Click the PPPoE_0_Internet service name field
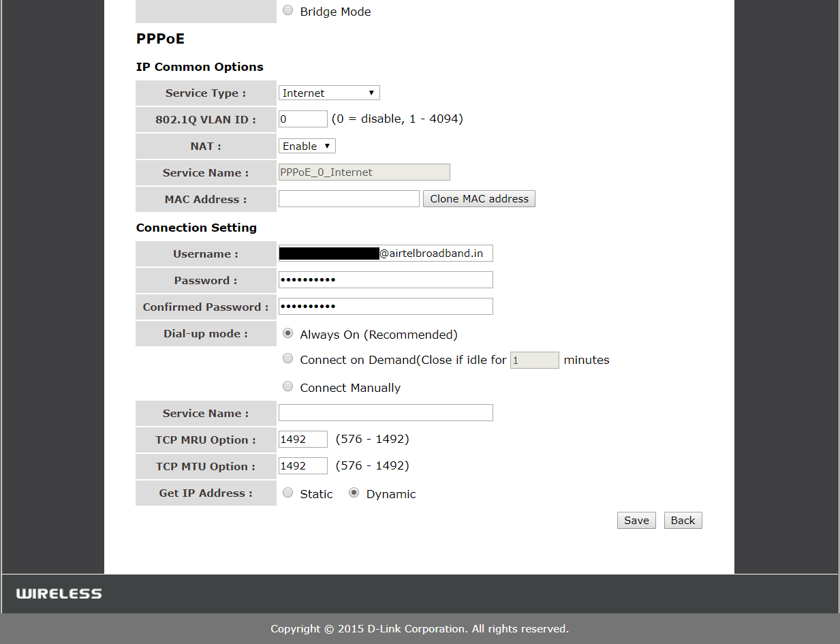This screenshot has width=840, height=644. point(364,172)
